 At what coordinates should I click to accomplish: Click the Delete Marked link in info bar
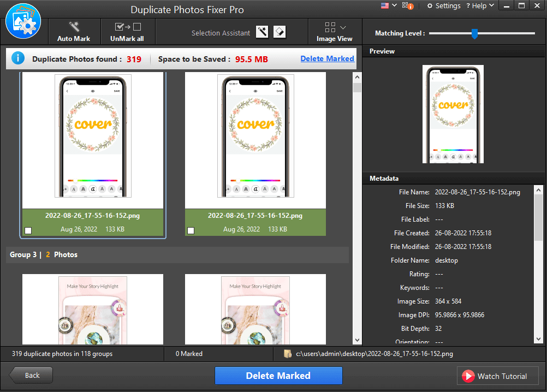pyautogui.click(x=327, y=58)
